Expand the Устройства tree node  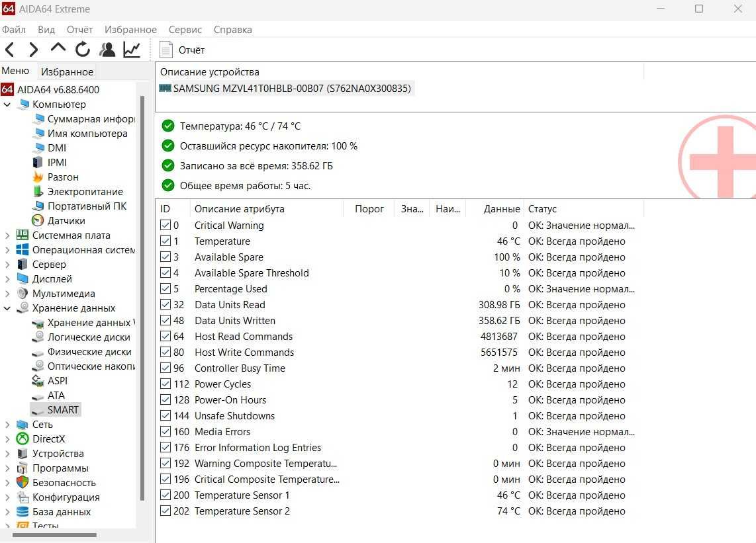(x=7, y=454)
